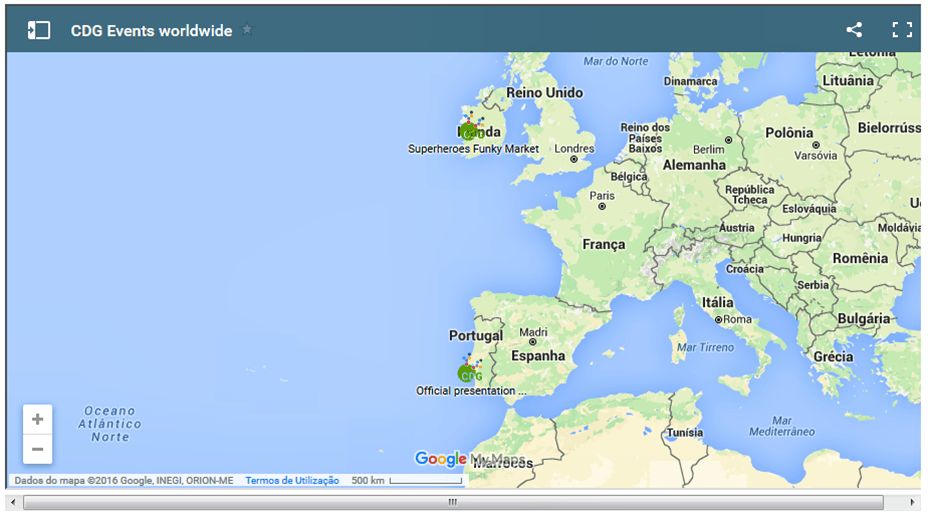Click the Roma city marker
The width and height of the screenshot is (928, 515).
click(718, 320)
